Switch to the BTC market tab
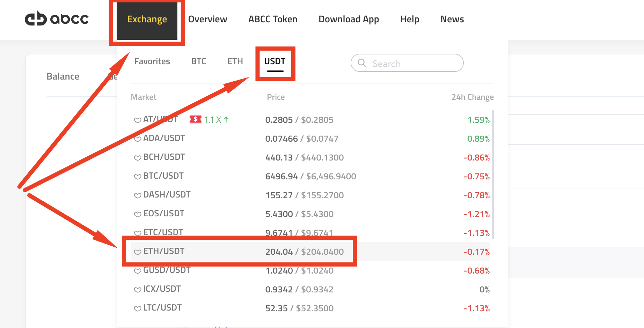644x328 pixels. (x=198, y=61)
